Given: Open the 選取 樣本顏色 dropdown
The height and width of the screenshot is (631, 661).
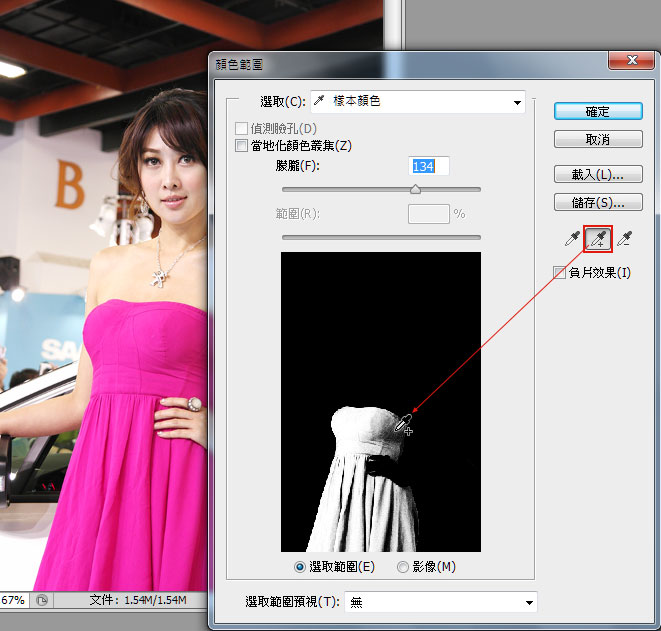Looking at the screenshot, I should point(418,102).
